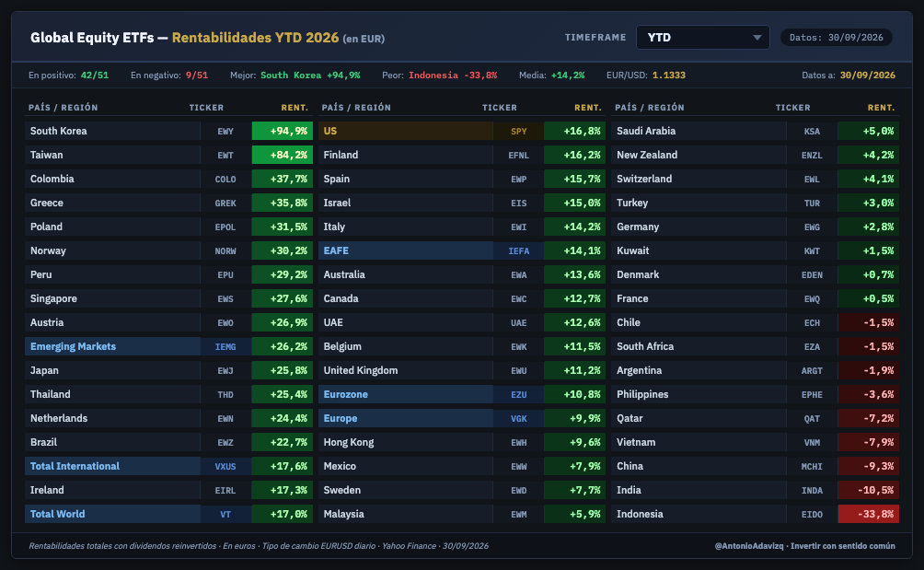Click the EWO ticker cell

pos(225,322)
